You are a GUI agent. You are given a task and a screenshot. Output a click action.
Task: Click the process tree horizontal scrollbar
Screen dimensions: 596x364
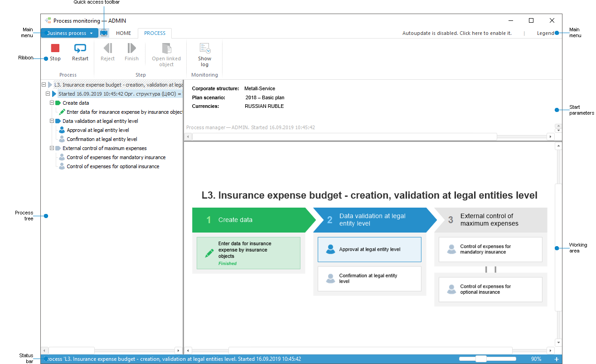point(72,350)
